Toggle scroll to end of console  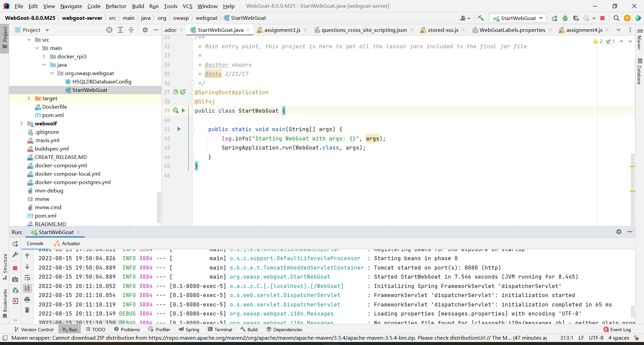(x=27, y=288)
